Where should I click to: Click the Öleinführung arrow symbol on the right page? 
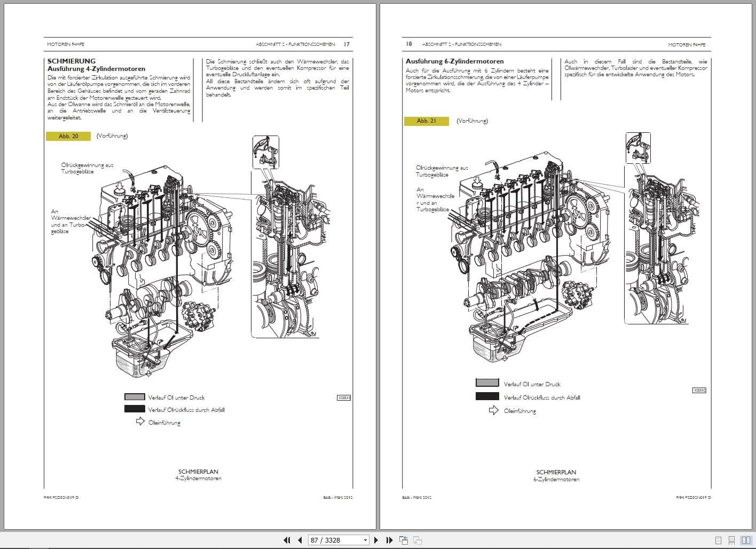[494, 411]
